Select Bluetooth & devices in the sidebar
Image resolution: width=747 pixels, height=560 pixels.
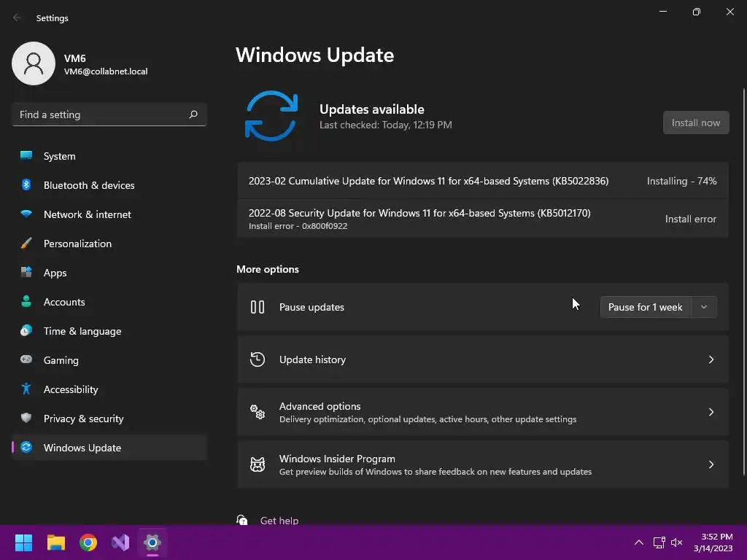pos(109,185)
